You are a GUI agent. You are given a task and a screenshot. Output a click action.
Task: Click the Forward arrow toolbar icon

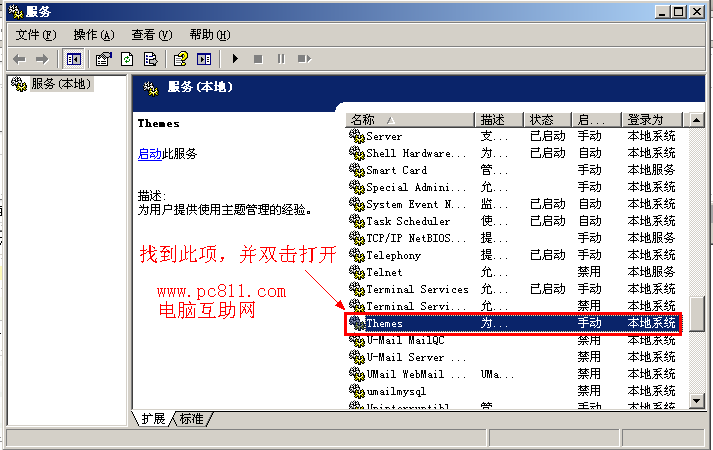42,59
